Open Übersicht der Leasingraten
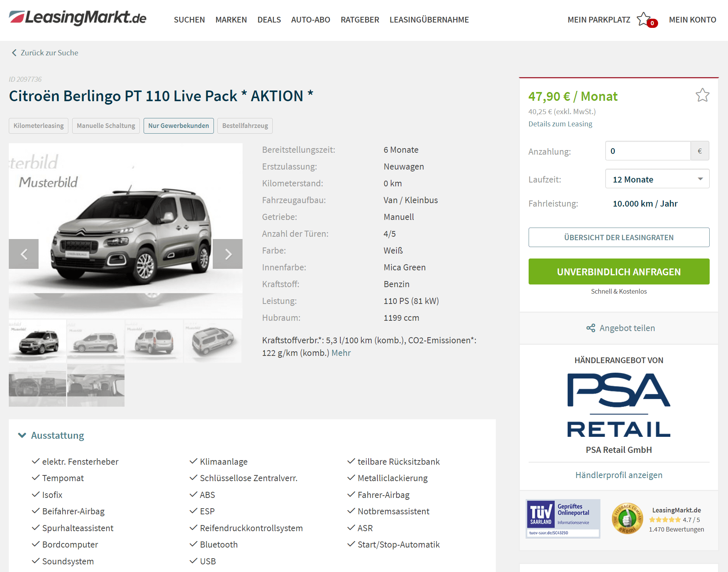728x572 pixels. tap(619, 238)
